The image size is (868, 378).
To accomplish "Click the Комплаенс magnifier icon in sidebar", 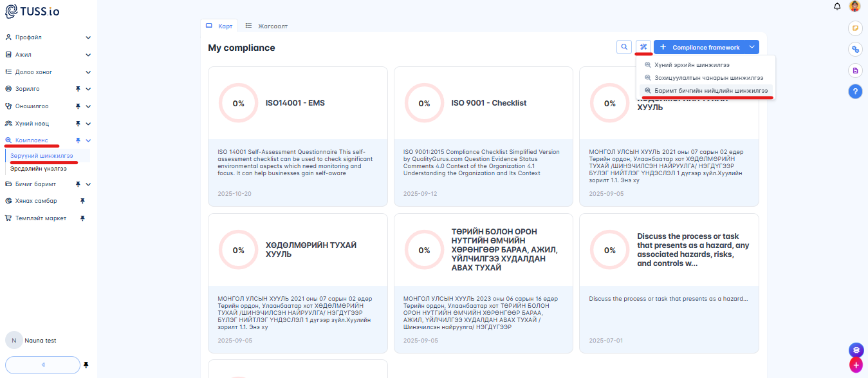I will click(8, 140).
